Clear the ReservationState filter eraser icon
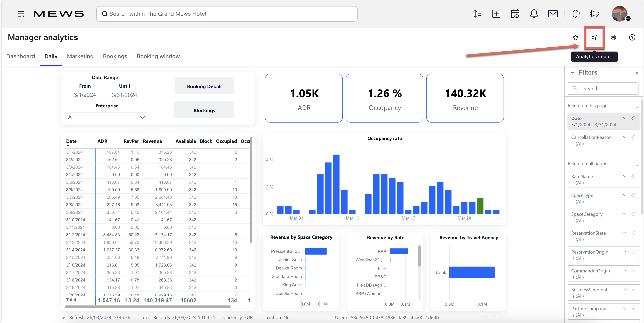 tap(633, 233)
